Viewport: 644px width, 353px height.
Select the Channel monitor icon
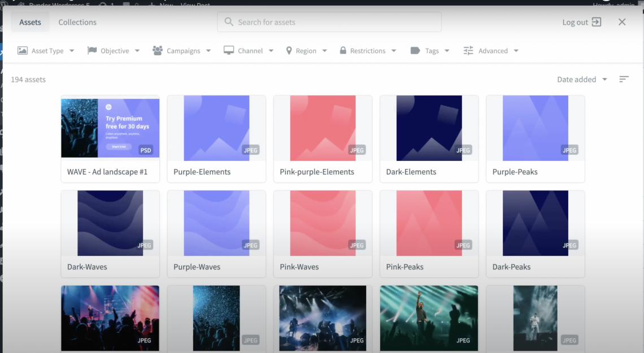pos(228,50)
